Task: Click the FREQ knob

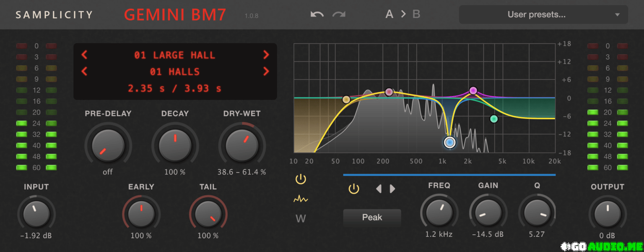Action: pyautogui.click(x=439, y=213)
